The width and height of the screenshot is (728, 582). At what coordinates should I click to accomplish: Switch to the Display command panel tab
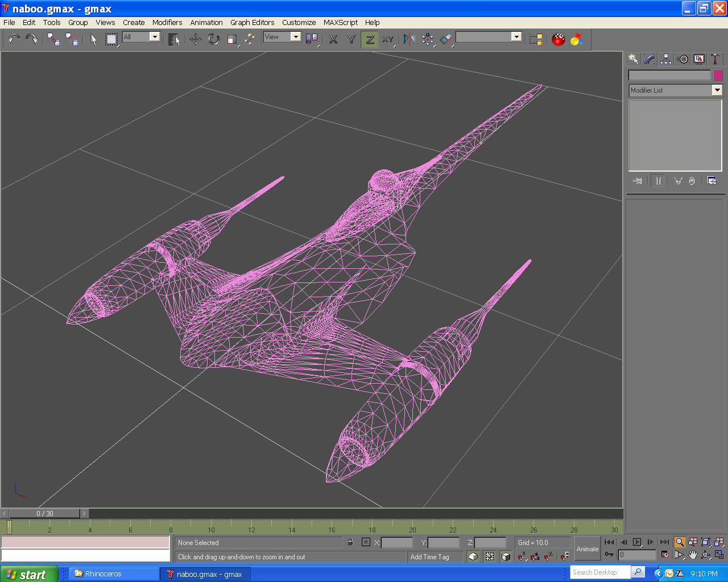pyautogui.click(x=699, y=59)
